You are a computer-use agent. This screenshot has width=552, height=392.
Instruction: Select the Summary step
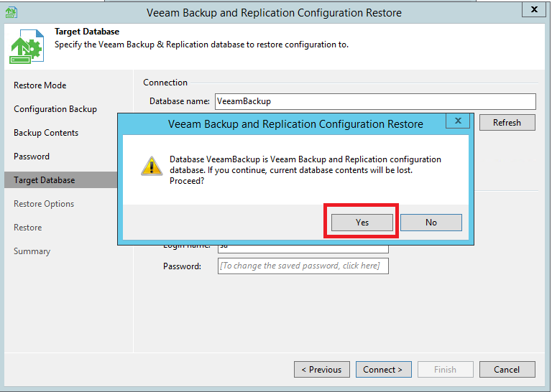32,251
